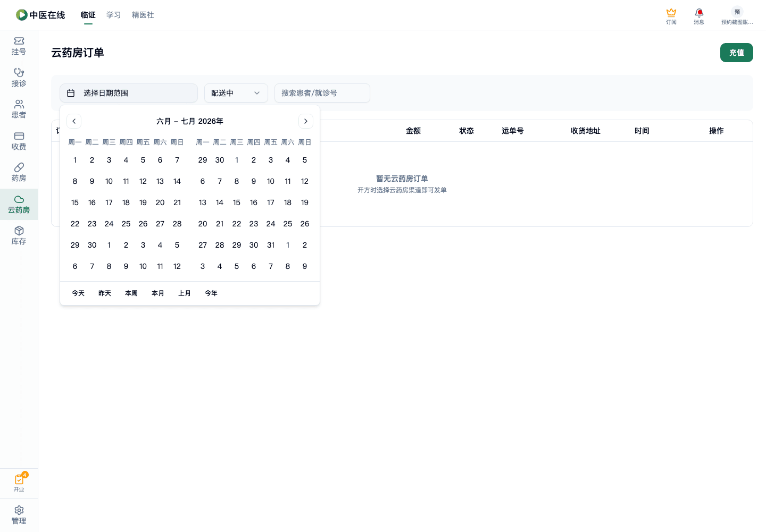766x532 pixels.
Task: Open the 挂号 registration sidebar icon
Action: [x=19, y=46]
